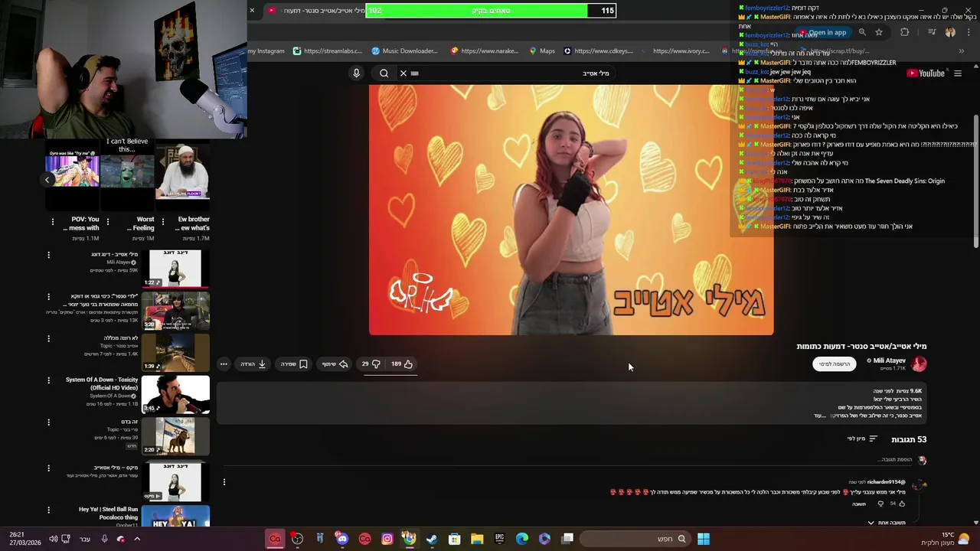Open the System Of A Down Toxicity thumbnail
The height and width of the screenshot is (551, 980).
click(x=175, y=394)
